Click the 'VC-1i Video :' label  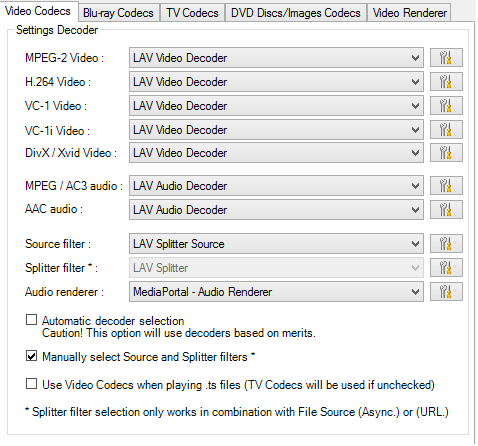57,131
